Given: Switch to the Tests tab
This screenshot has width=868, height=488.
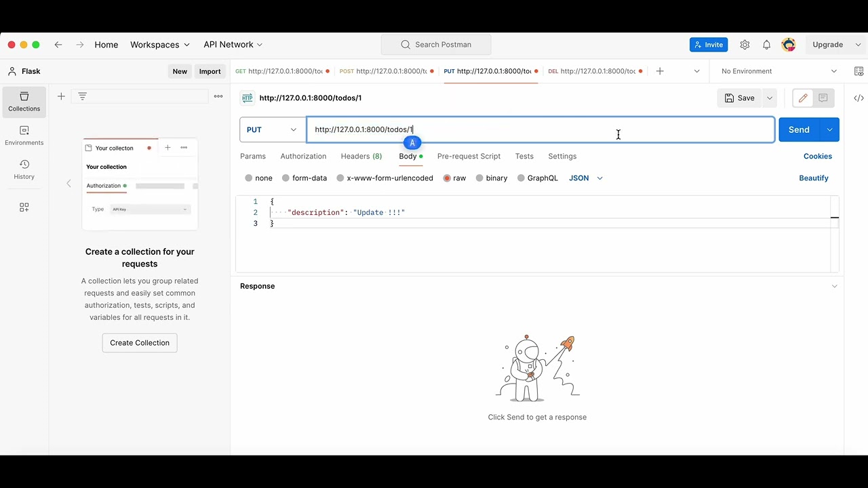Looking at the screenshot, I should pyautogui.click(x=524, y=156).
